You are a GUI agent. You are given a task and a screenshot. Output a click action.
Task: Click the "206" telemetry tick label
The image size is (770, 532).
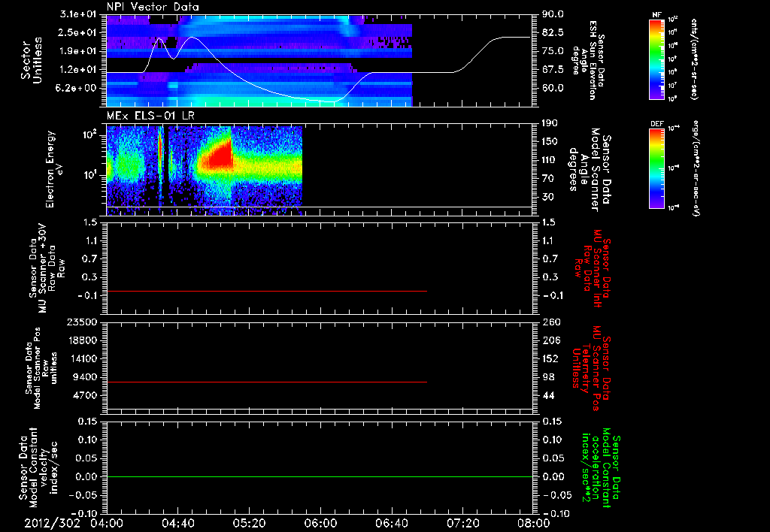tap(550, 340)
